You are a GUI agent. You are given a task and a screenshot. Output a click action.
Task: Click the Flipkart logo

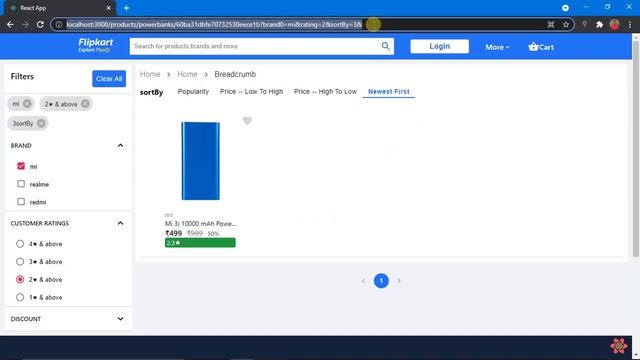[x=96, y=45]
